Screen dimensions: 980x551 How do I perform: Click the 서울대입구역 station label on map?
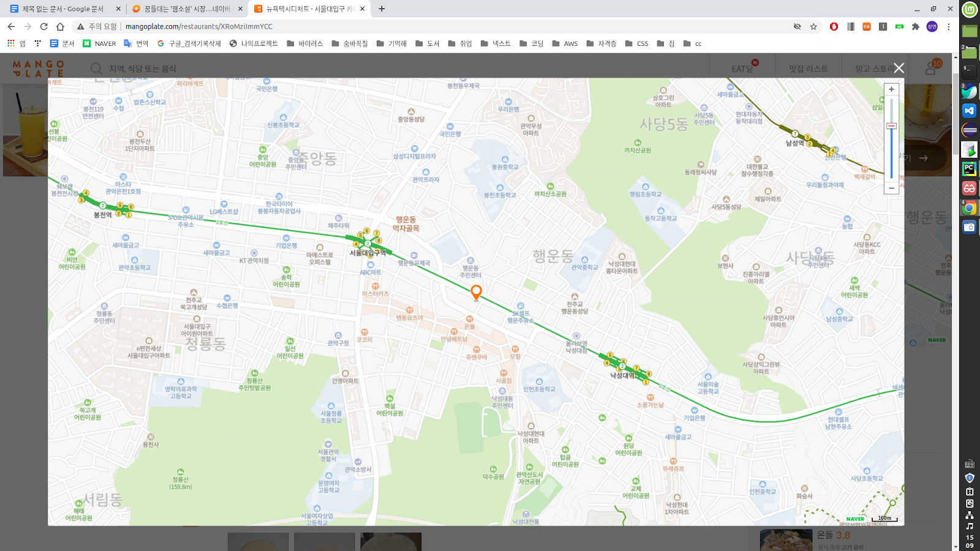[367, 252]
